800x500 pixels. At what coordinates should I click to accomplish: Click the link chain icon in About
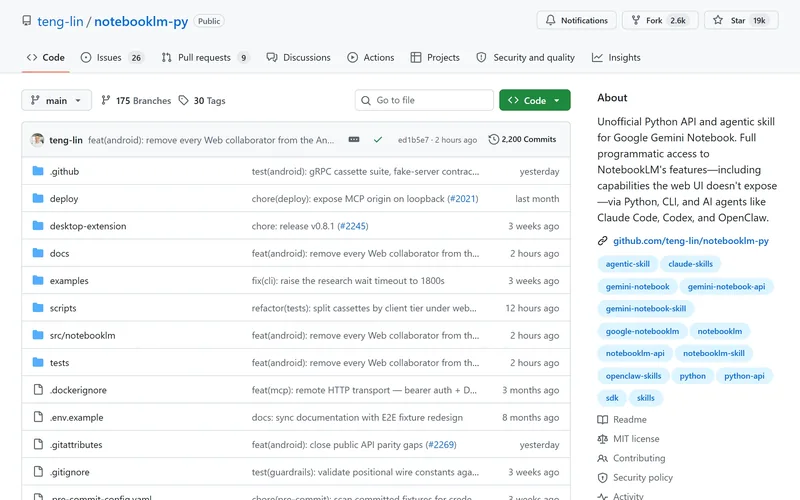[x=603, y=241]
